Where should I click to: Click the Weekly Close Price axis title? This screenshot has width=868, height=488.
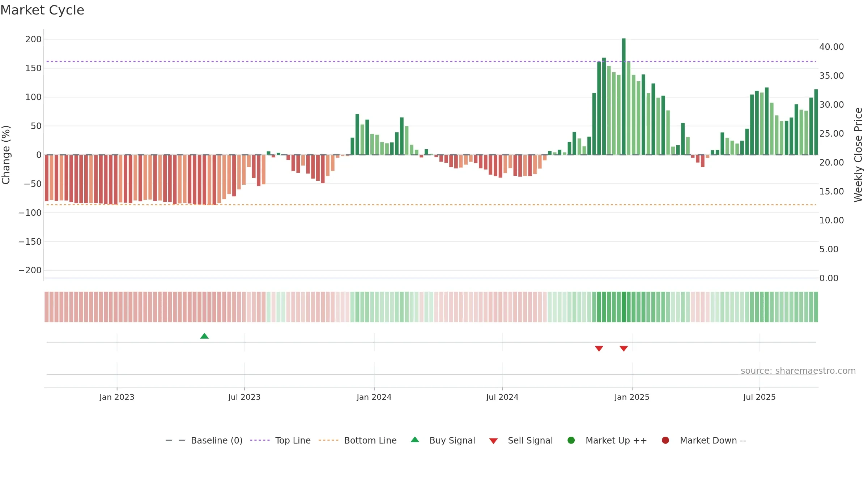point(858,155)
